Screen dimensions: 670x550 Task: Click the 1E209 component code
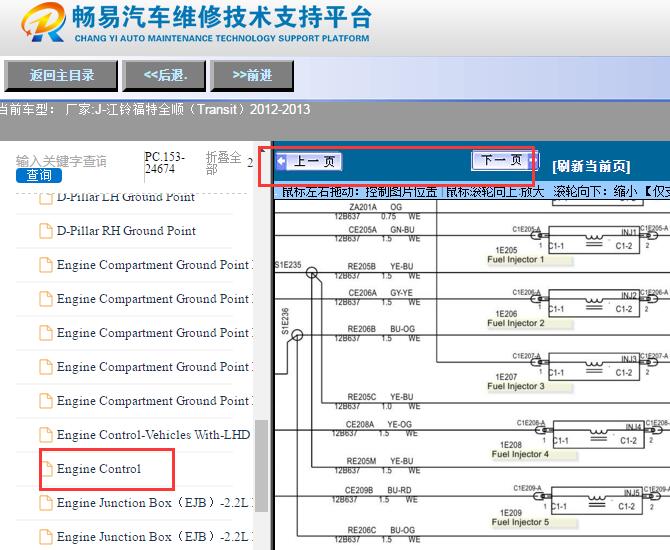[x=511, y=513]
